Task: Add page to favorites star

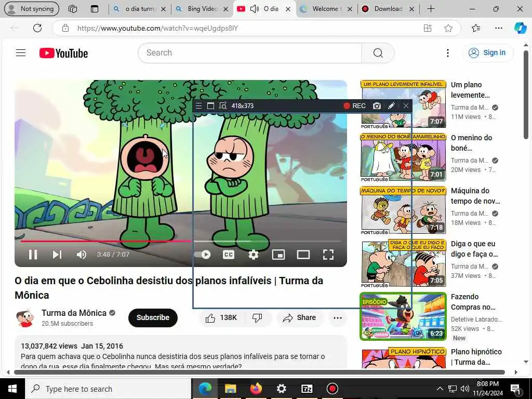Action: coord(448,28)
